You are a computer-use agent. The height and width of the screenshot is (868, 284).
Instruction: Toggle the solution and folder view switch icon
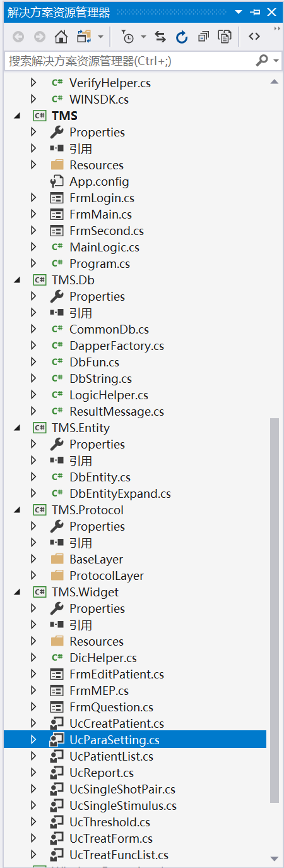84,37
